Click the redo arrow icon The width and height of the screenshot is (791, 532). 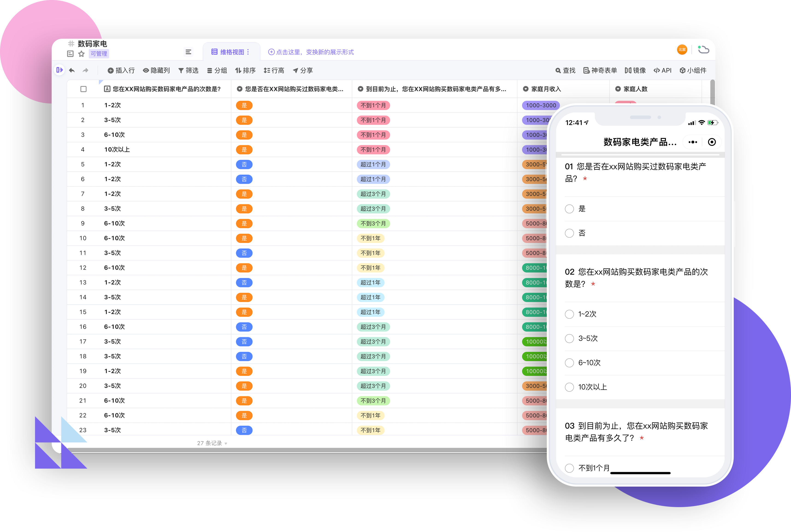point(85,70)
